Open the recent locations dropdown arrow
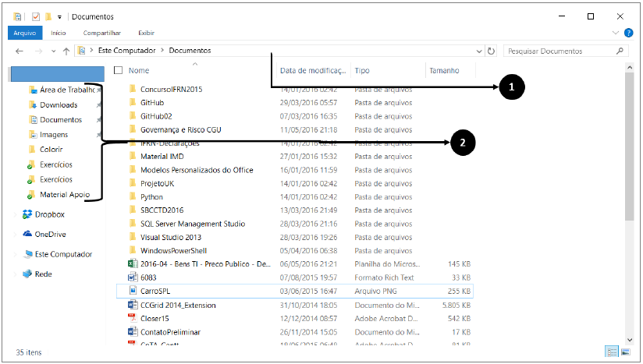The width and height of the screenshot is (643, 364). click(54, 51)
